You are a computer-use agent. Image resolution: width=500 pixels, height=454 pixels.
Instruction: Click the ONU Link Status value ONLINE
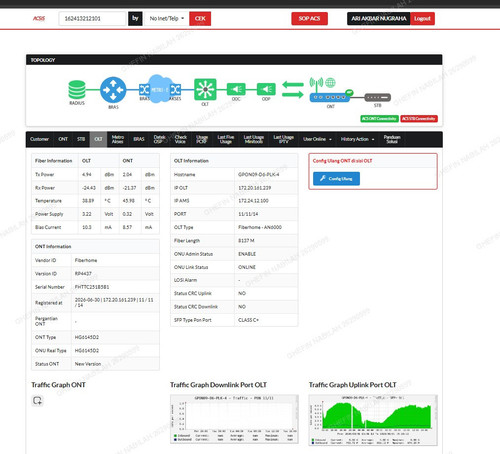(x=247, y=267)
